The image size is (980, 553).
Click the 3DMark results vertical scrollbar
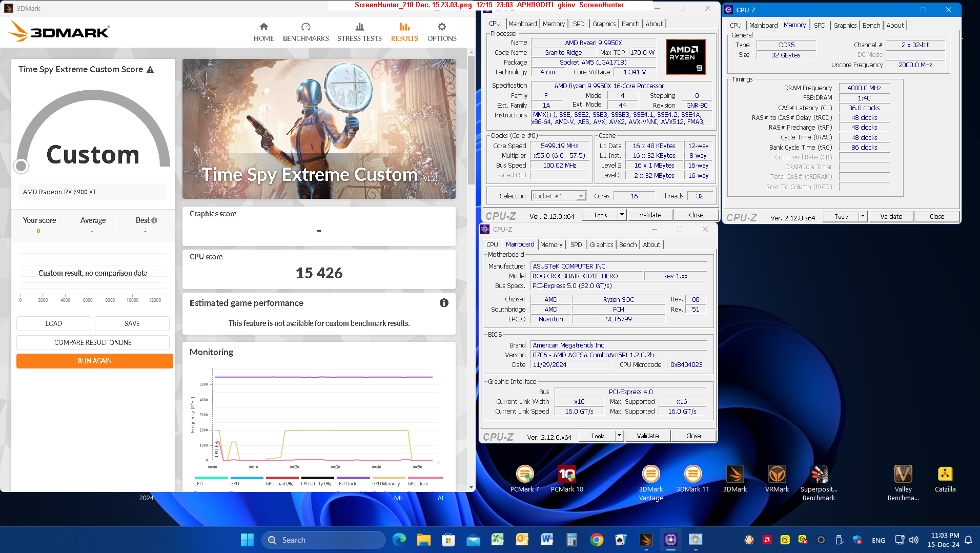[x=471, y=120]
